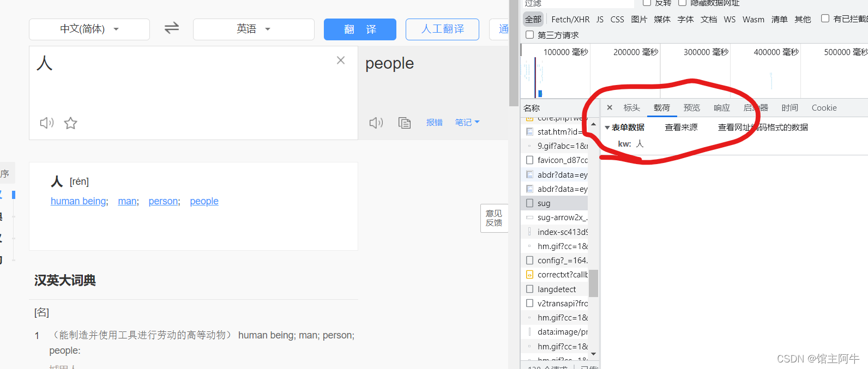
Task: Switch to 载荷 payload tab
Action: [662, 108]
